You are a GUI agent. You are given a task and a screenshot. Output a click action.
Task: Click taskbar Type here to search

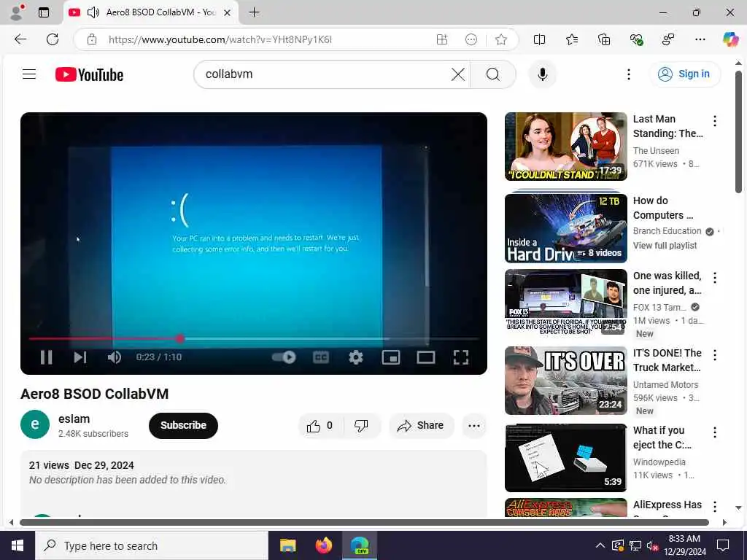point(152,545)
